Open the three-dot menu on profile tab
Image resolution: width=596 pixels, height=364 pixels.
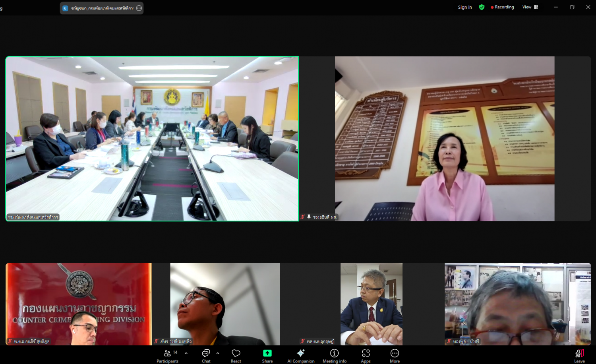(x=139, y=8)
